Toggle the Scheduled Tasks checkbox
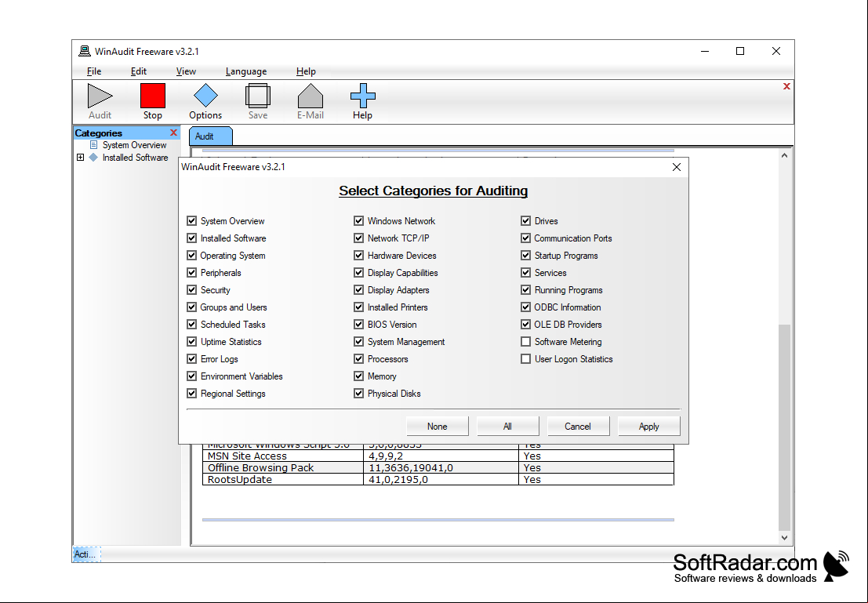The height and width of the screenshot is (603, 868). [x=191, y=325]
